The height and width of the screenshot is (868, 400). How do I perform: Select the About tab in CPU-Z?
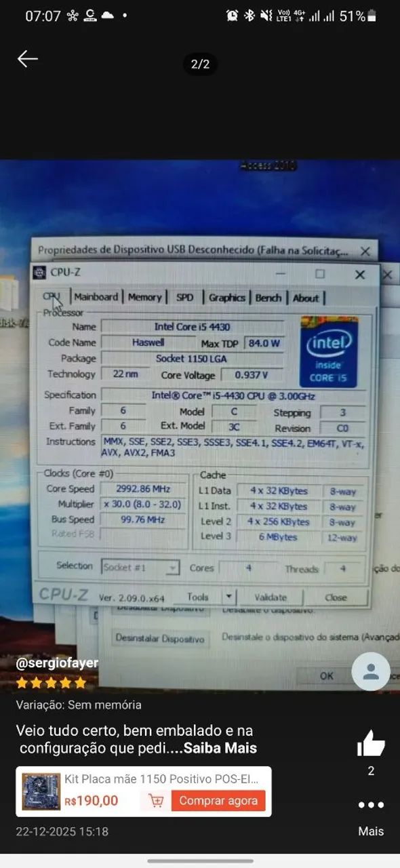point(306,298)
